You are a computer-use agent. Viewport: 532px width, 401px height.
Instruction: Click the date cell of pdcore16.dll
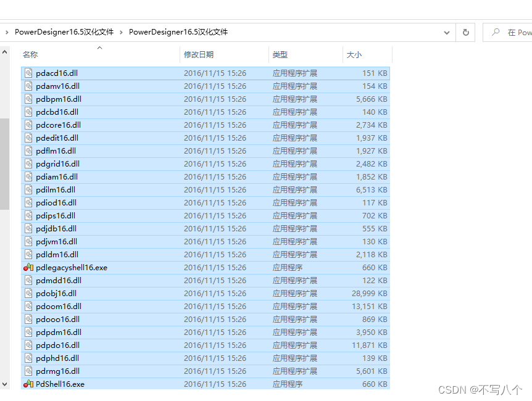[x=215, y=125]
